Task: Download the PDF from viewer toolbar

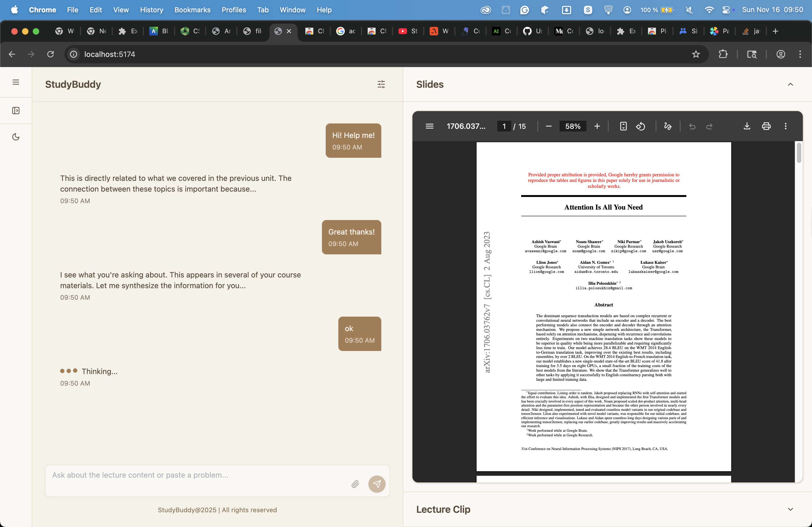Action: pyautogui.click(x=746, y=126)
